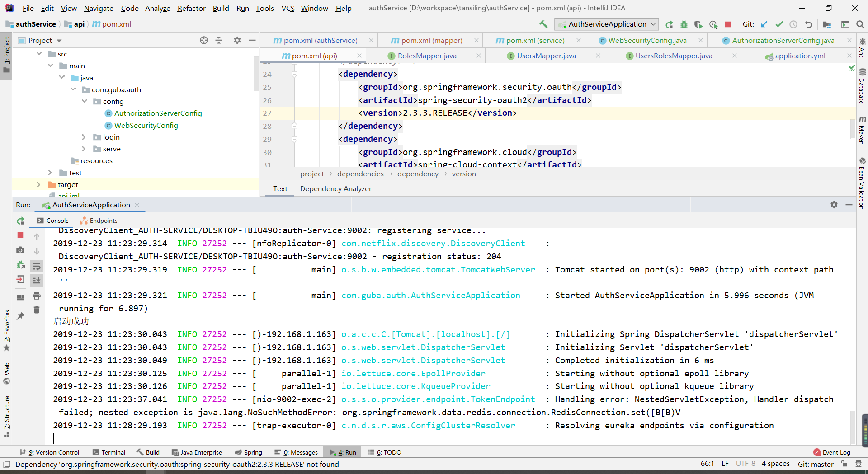
Task: Hide the Project tool window
Action: point(252,40)
